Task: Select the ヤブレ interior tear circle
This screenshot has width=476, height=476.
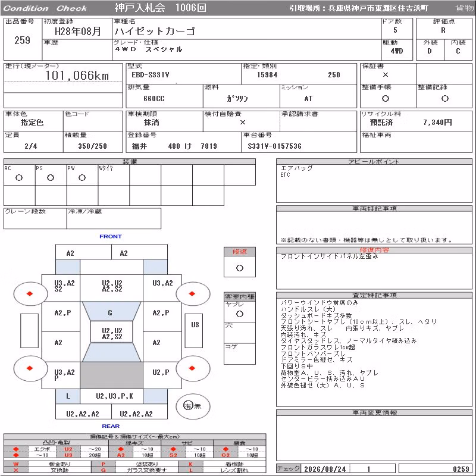Action: click(x=240, y=314)
